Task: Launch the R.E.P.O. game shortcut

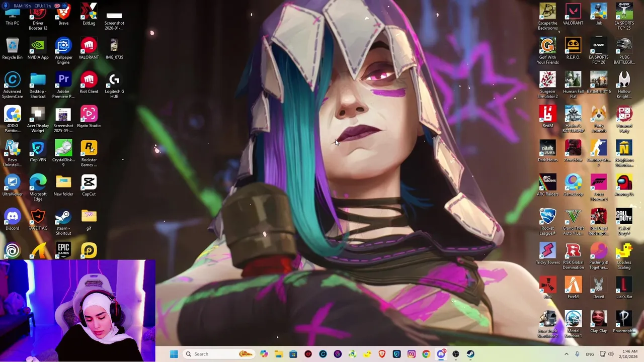Action: (573, 49)
